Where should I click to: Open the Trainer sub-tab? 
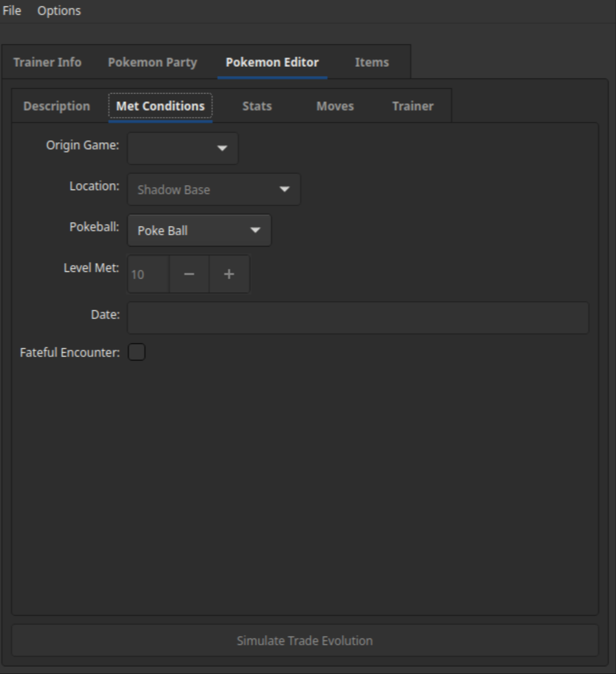(413, 106)
